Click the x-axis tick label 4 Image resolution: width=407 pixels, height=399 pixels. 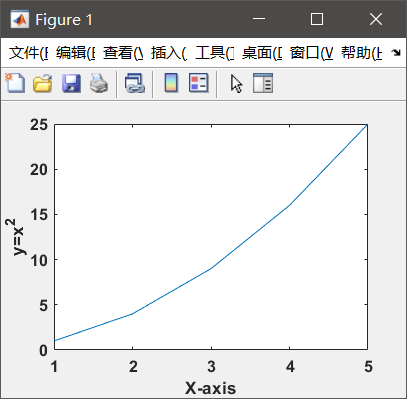click(290, 367)
